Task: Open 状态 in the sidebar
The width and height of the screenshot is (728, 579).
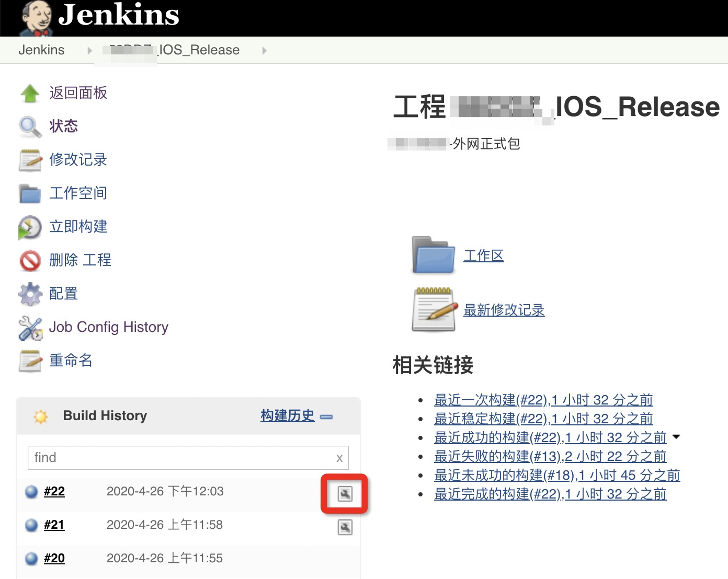Action: pos(64,126)
